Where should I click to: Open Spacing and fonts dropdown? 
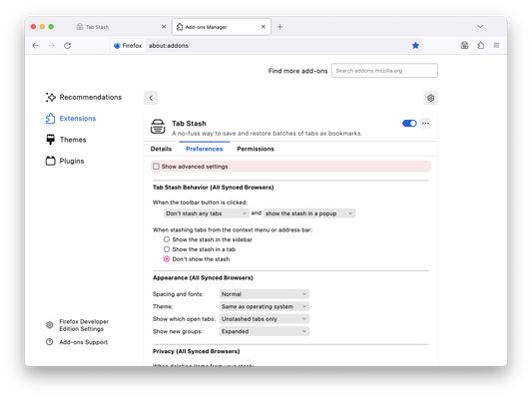point(264,294)
